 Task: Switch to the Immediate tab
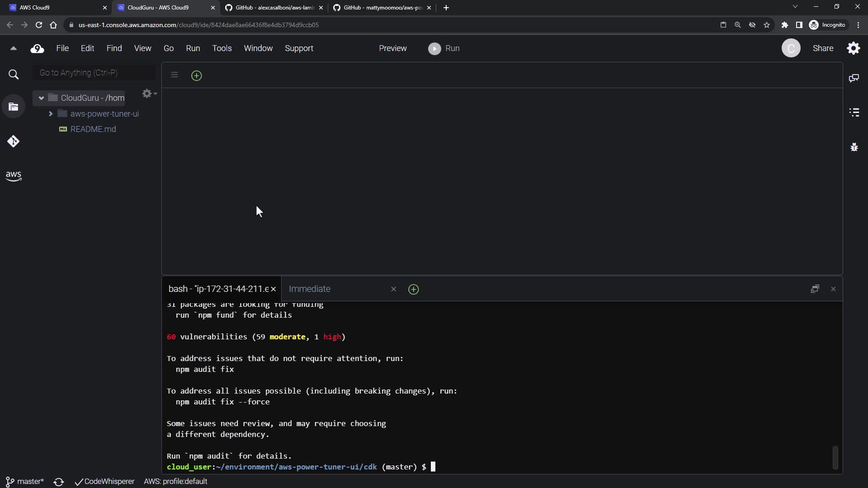[x=310, y=289]
